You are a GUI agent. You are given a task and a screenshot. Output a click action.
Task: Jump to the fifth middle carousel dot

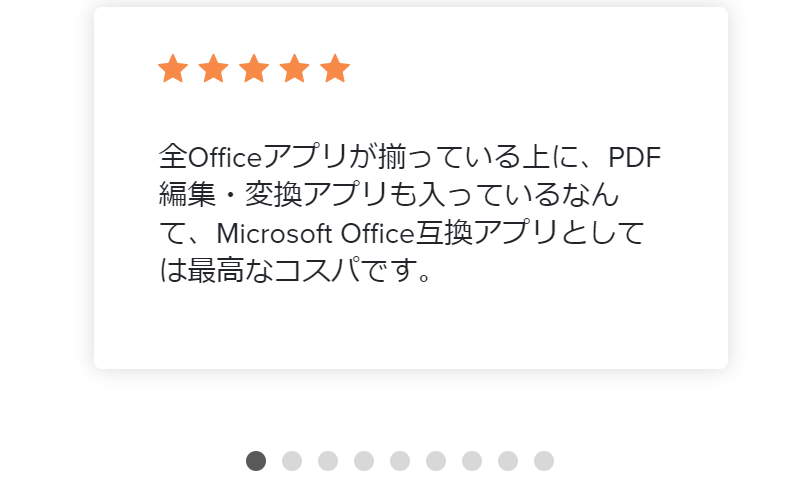(x=400, y=460)
